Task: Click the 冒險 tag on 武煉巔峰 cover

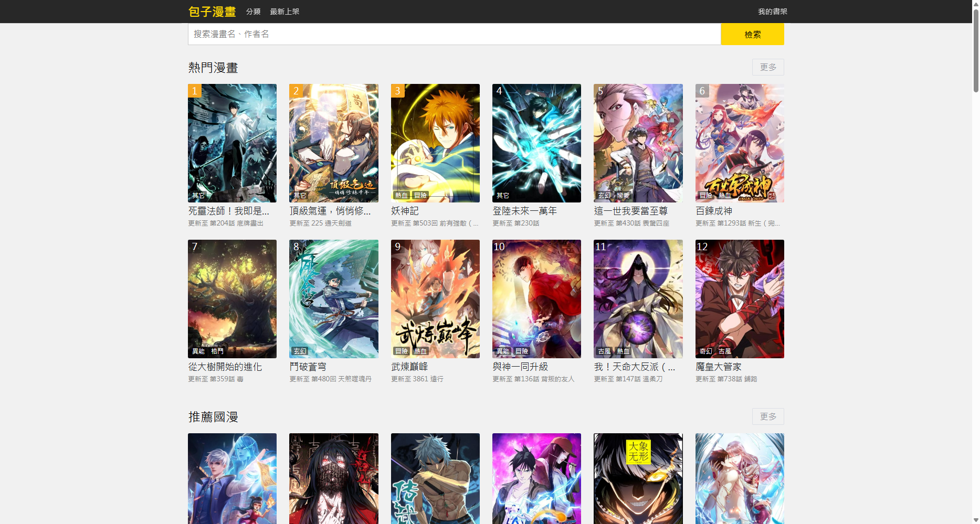Action: (x=402, y=351)
